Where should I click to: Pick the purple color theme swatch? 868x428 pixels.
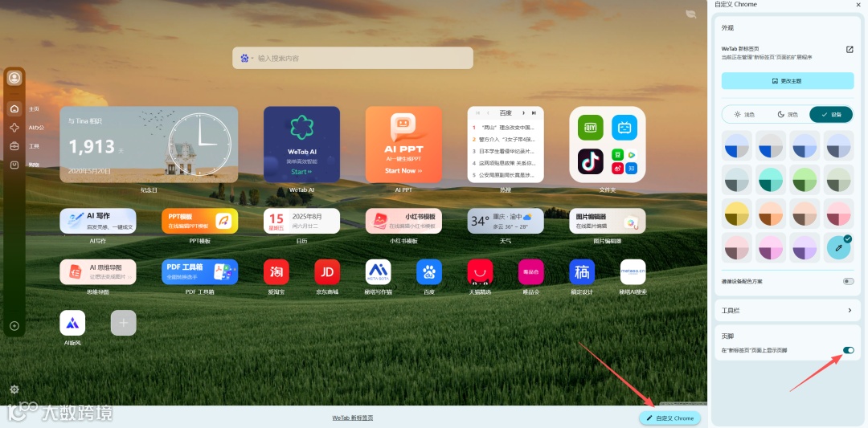(805, 247)
